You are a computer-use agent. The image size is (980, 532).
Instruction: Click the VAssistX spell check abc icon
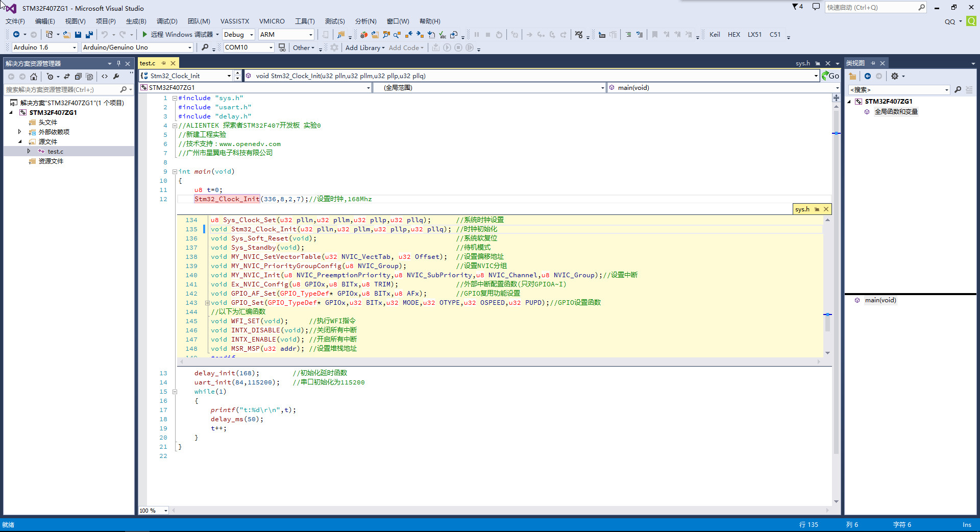pyautogui.click(x=443, y=35)
